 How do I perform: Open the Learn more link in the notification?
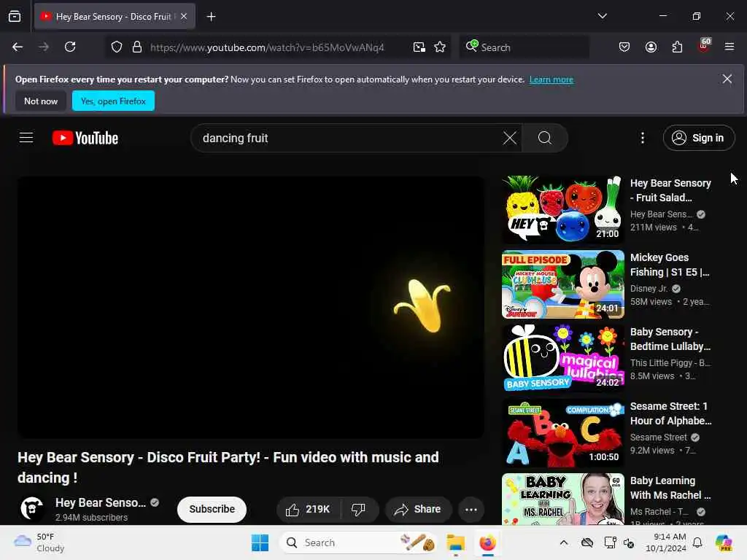tap(551, 79)
